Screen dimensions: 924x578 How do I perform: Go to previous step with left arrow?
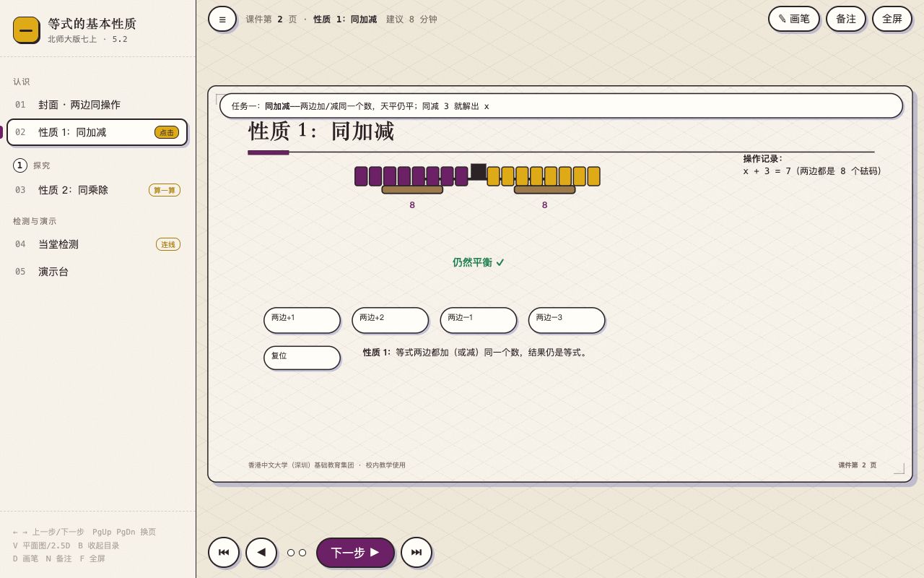tap(261, 553)
